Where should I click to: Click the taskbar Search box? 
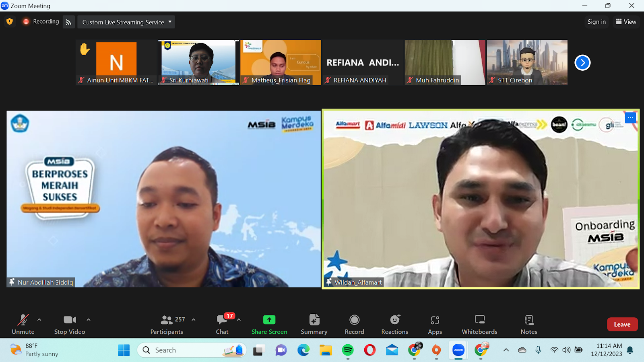click(x=192, y=350)
